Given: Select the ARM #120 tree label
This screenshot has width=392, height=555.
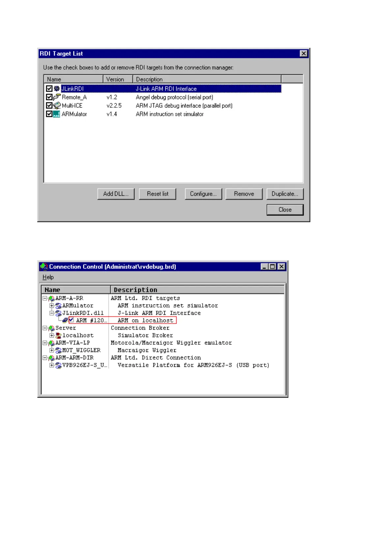Looking at the screenshot, I should [92, 320].
